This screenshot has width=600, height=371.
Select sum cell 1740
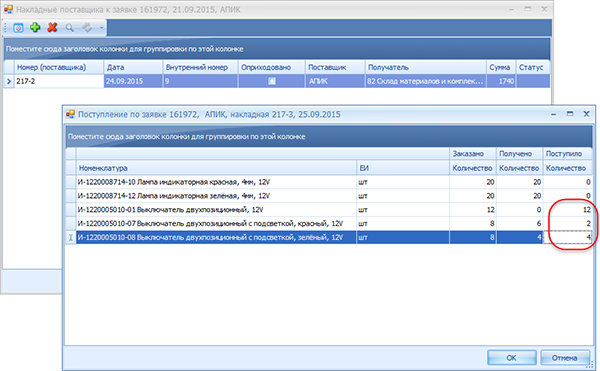click(x=501, y=81)
